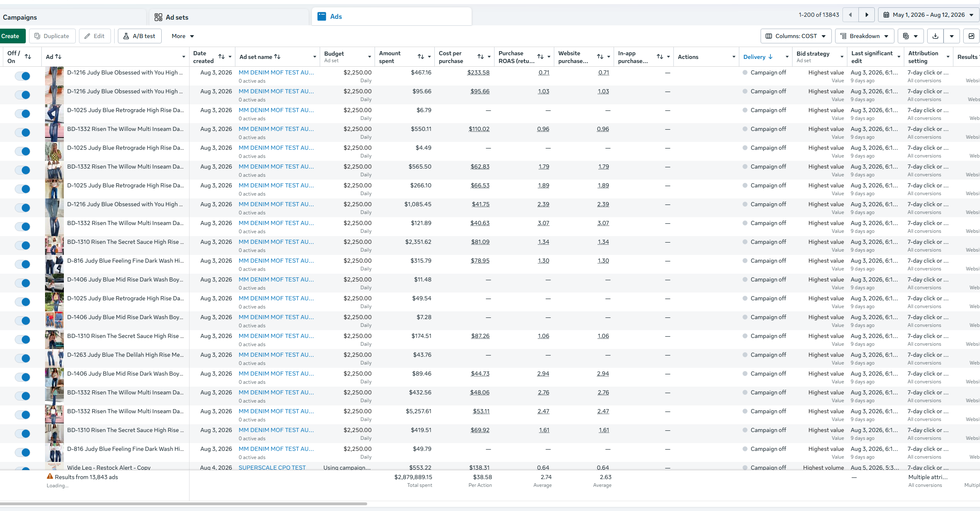Open the reports icon menu
The height and width of the screenshot is (511, 980).
[x=910, y=36]
